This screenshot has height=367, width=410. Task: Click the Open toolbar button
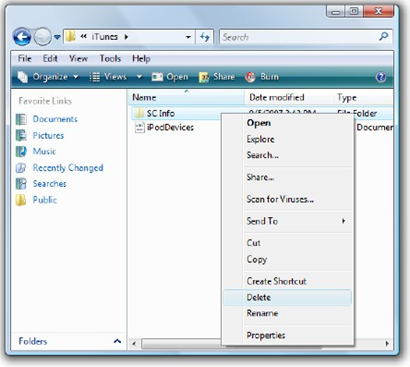tap(170, 77)
